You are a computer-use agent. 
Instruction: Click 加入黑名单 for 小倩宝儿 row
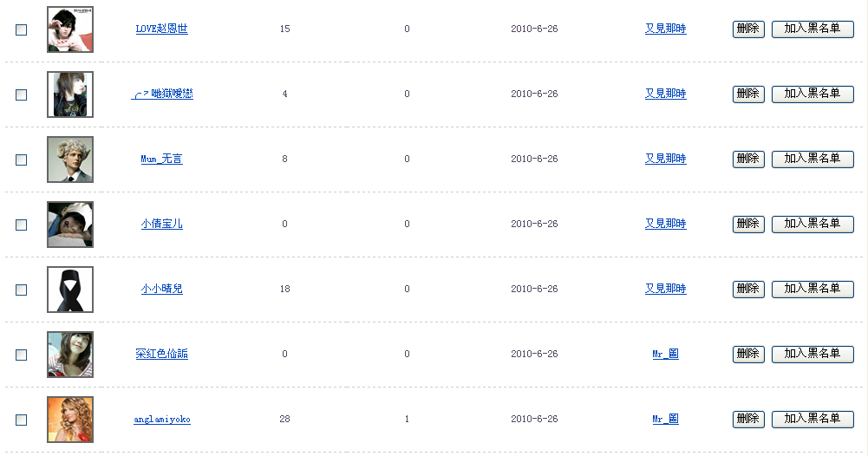(x=813, y=224)
